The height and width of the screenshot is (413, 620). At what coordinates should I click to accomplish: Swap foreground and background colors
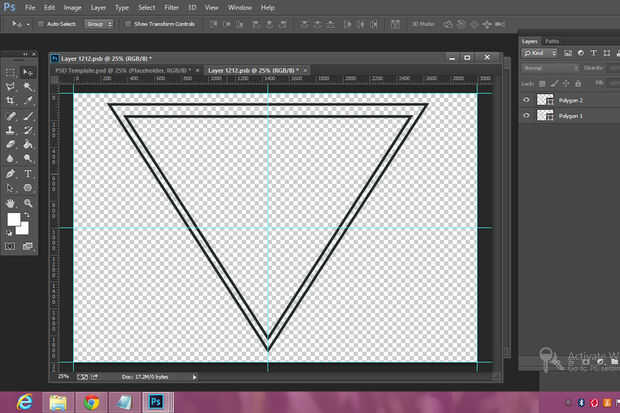[27, 215]
